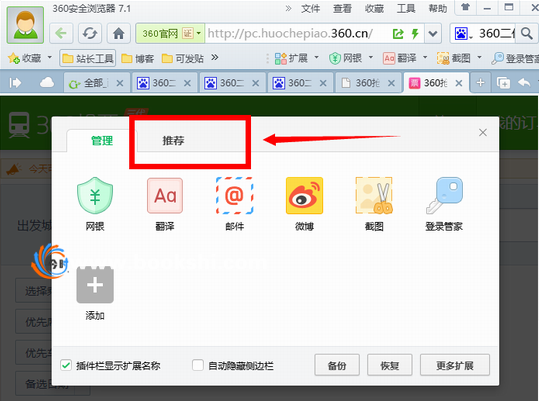Click the tab list window icon
539x401 pixels.
[503, 83]
